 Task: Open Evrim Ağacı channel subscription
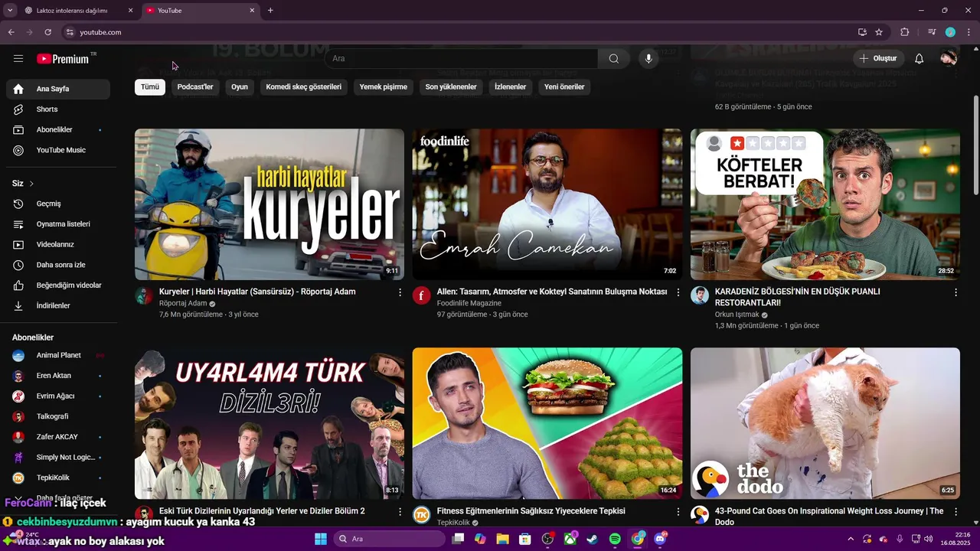tap(58, 396)
